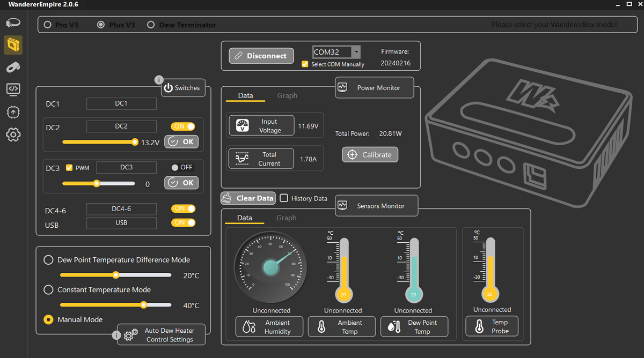The image size is (644, 358).
Task: Switch to Graph tab in Sensors Monitor
Action: point(286,218)
